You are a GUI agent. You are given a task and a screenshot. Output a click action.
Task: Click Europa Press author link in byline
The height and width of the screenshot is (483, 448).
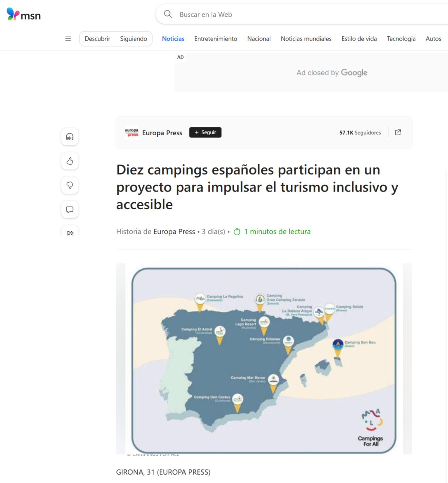coord(174,232)
